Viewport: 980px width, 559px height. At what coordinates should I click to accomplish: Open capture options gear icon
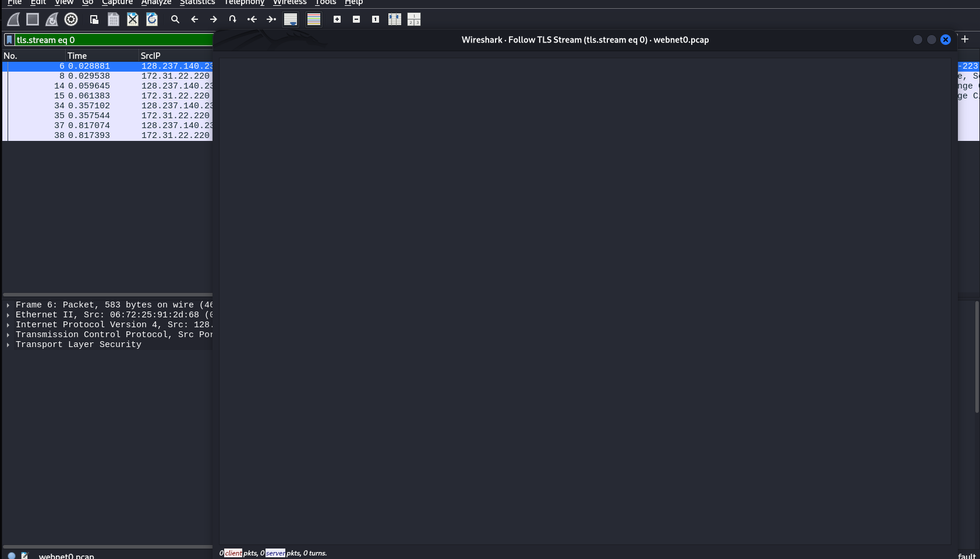tap(71, 19)
